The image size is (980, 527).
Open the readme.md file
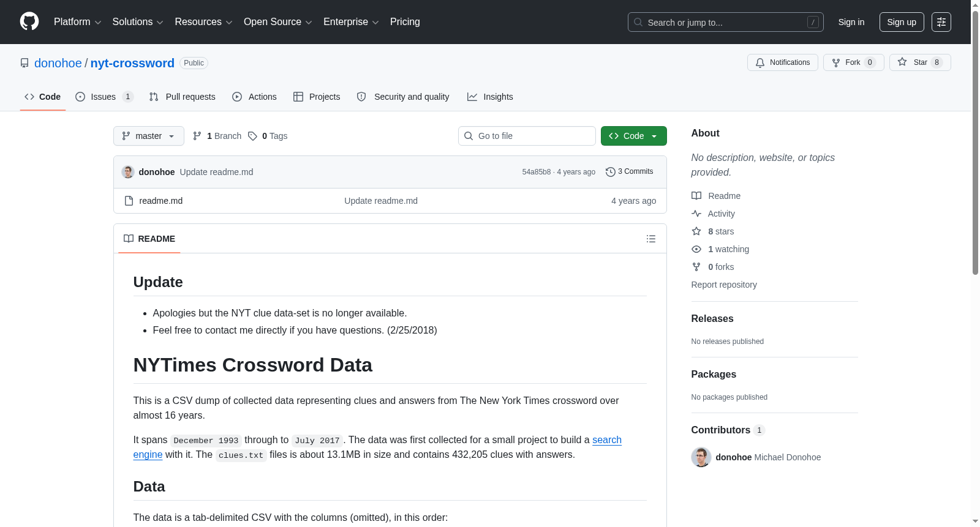[161, 201]
